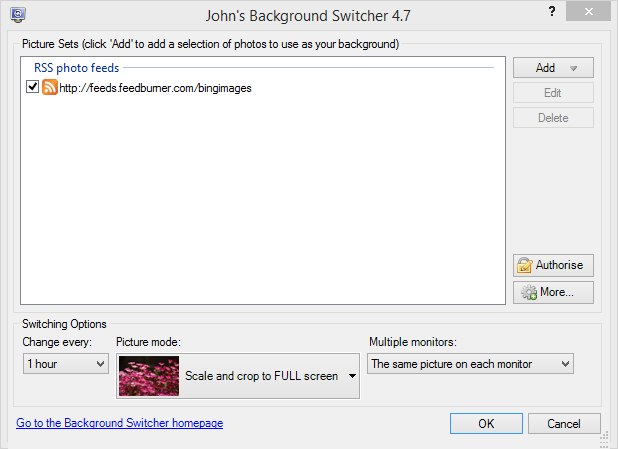This screenshot has width=618, height=449.
Task: Open the Add button dropdown
Action: [x=553, y=68]
